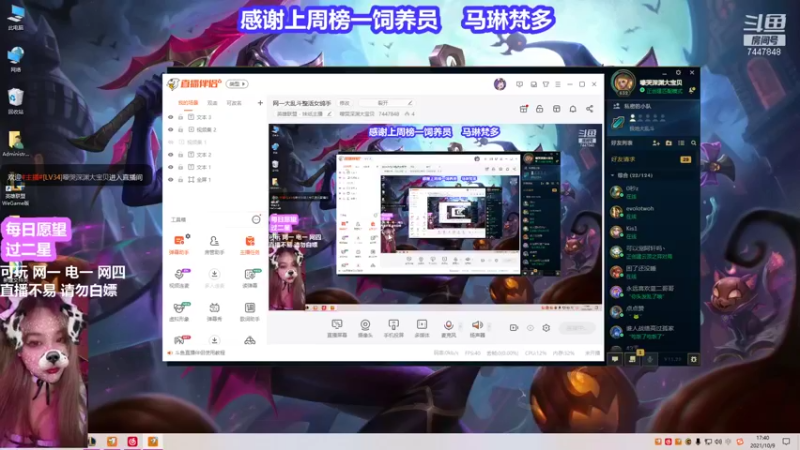Add a new scene with the plus button
800x450 pixels.
pyautogui.click(x=260, y=103)
